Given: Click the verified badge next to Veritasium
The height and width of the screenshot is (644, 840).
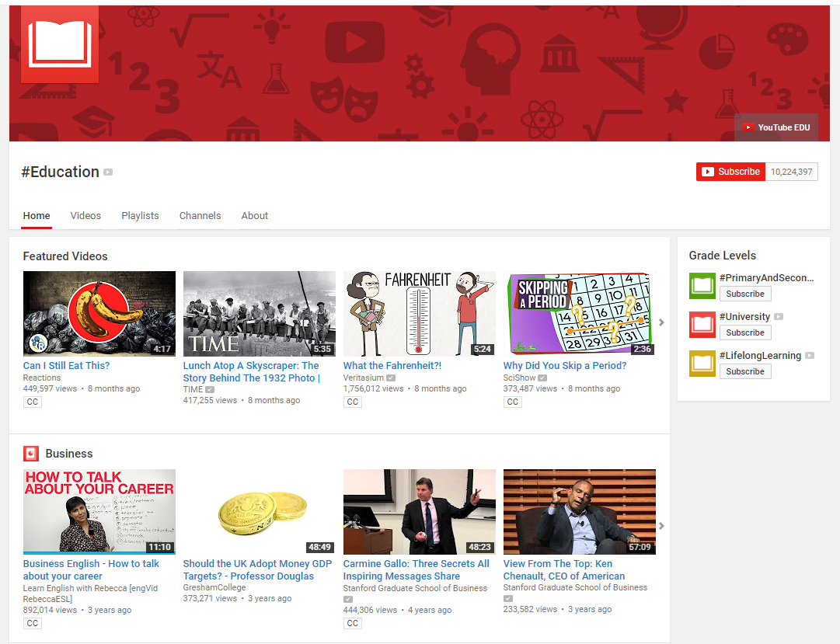Looking at the screenshot, I should pos(391,378).
